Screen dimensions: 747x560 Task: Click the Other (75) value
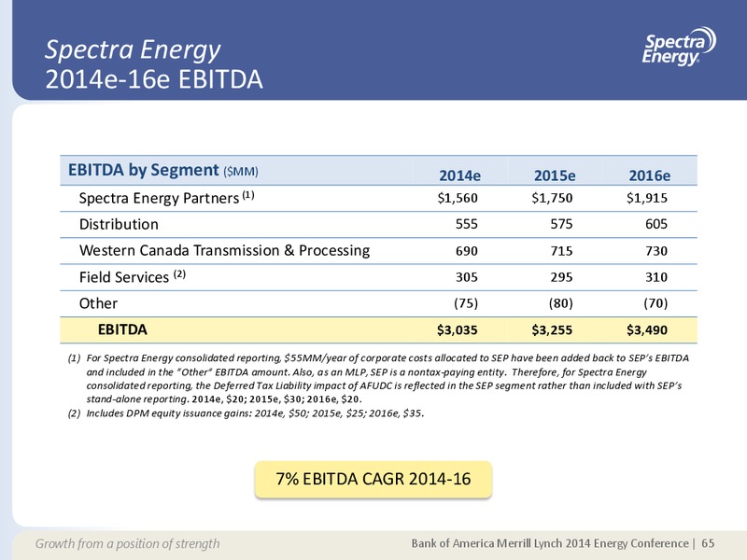click(466, 303)
